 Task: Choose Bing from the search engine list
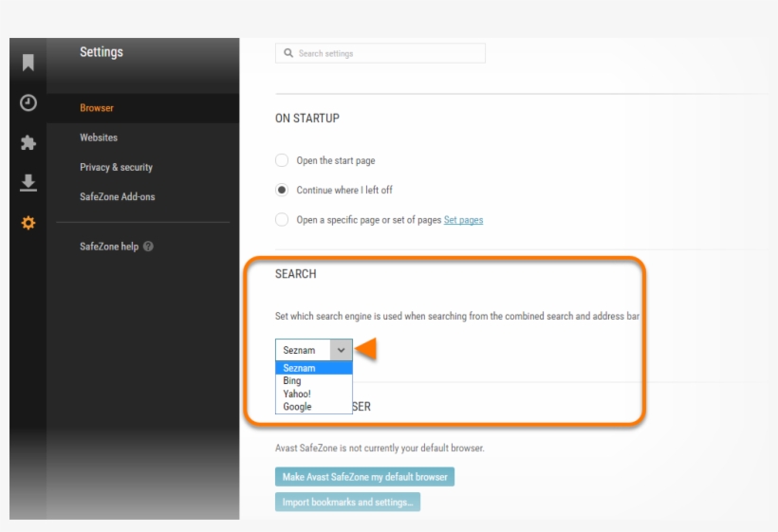point(314,381)
